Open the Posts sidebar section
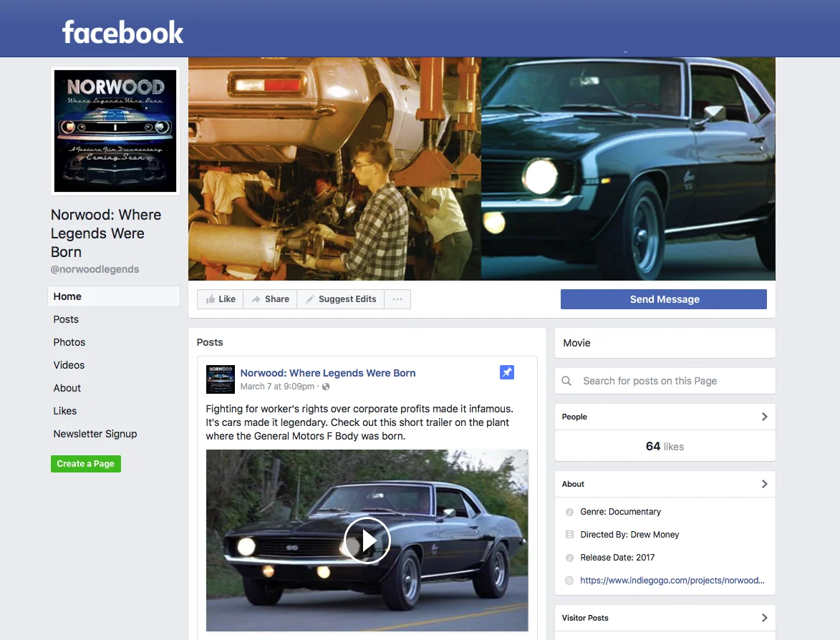 [x=66, y=319]
